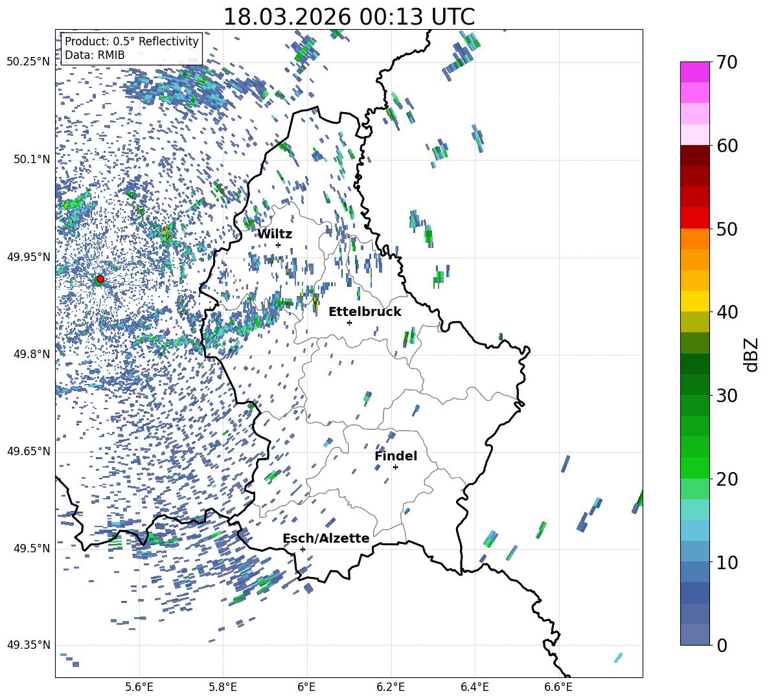This screenshot has width=767, height=700.
Task: Select the Findel label text
Action: pos(396,456)
